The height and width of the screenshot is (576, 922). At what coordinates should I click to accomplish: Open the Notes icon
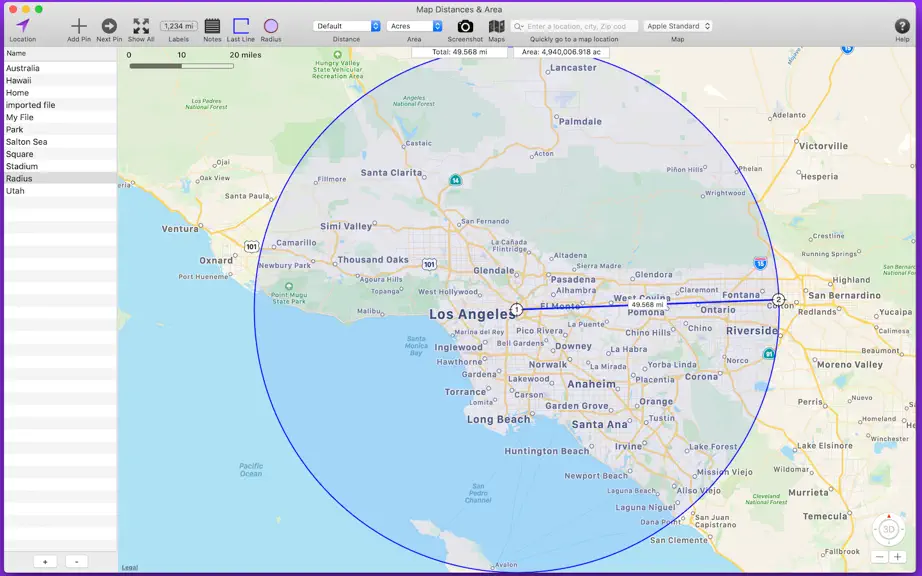click(212, 26)
